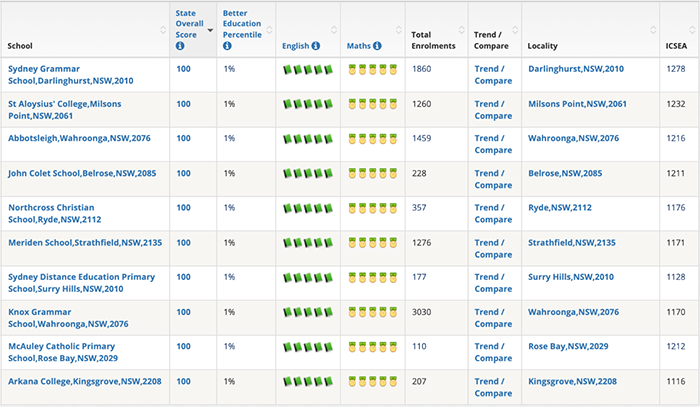Toggle the State Overall Score sort arrow
700x407 pixels.
click(x=210, y=30)
